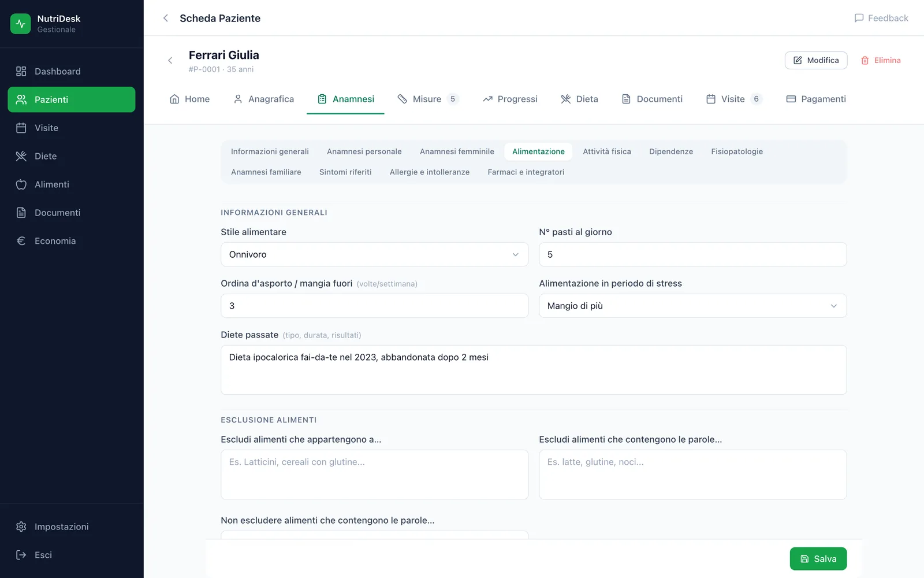This screenshot has width=924, height=578.
Task: Open the Sintomi riferiti sub-tab
Action: (x=345, y=172)
